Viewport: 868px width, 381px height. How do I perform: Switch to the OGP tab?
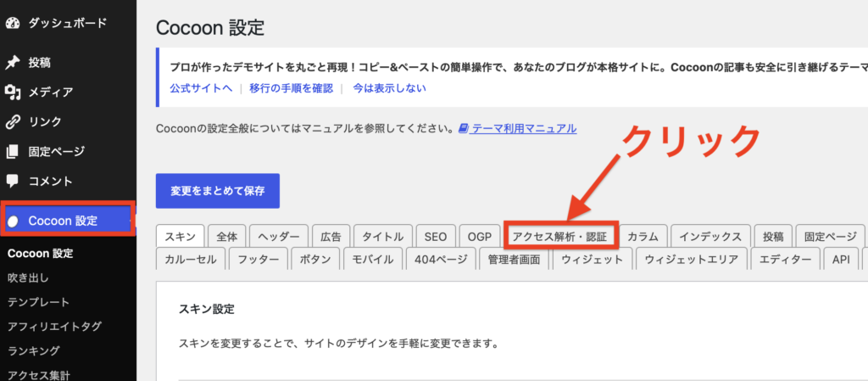480,237
